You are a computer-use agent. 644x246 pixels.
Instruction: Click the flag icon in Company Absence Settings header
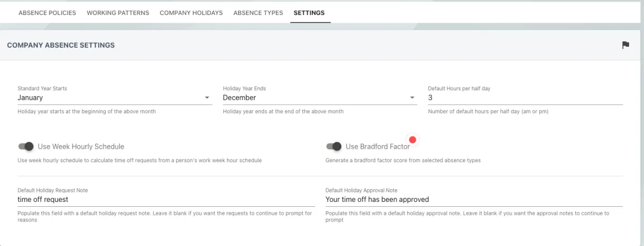625,45
